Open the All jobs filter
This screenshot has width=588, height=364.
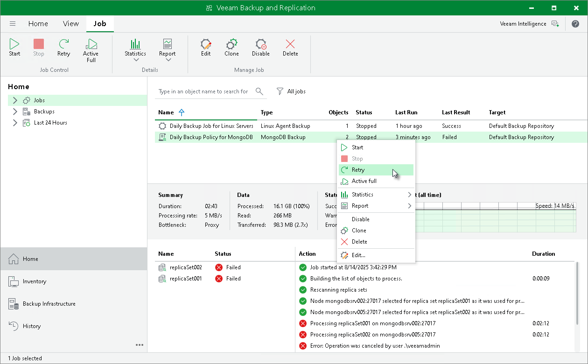(291, 91)
